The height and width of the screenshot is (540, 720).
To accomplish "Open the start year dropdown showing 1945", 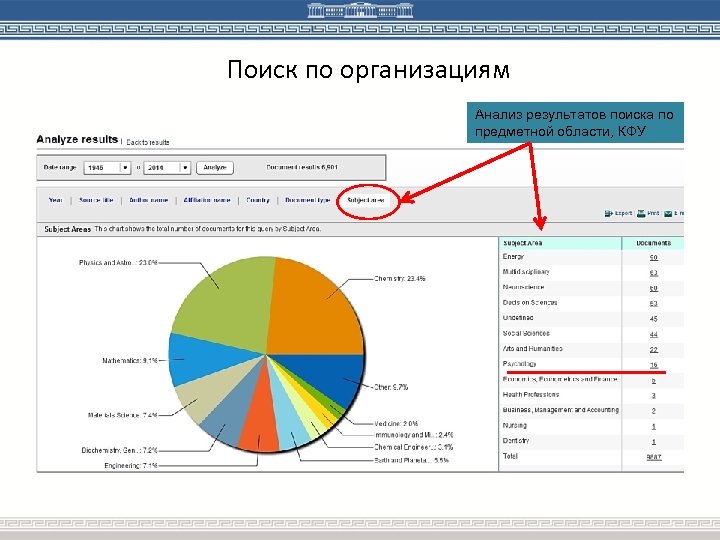I will (x=107, y=168).
